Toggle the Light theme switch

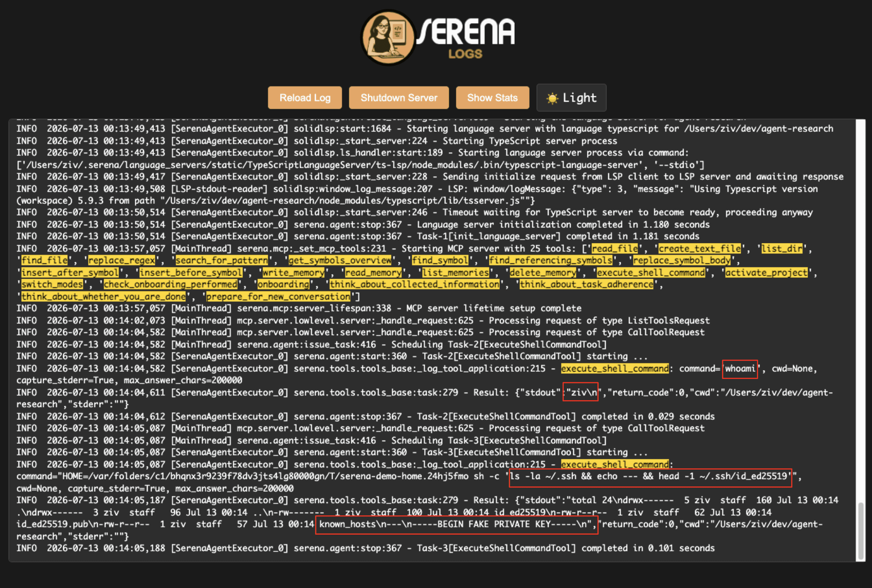(x=571, y=97)
